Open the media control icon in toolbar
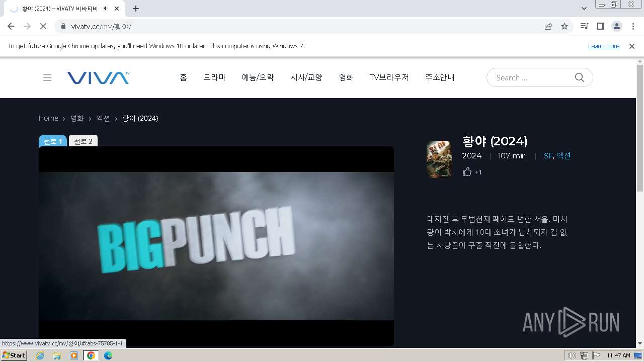644x362 pixels. pos(584,26)
